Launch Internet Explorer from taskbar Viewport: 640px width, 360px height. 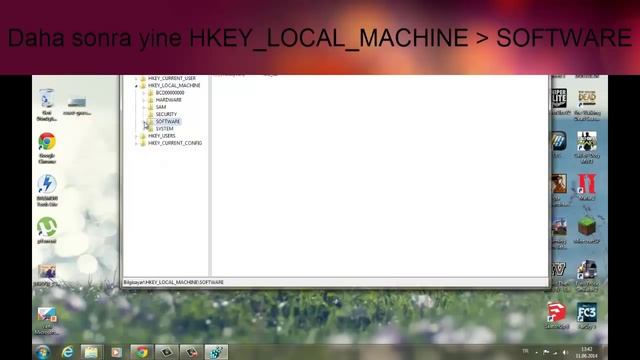(67, 352)
